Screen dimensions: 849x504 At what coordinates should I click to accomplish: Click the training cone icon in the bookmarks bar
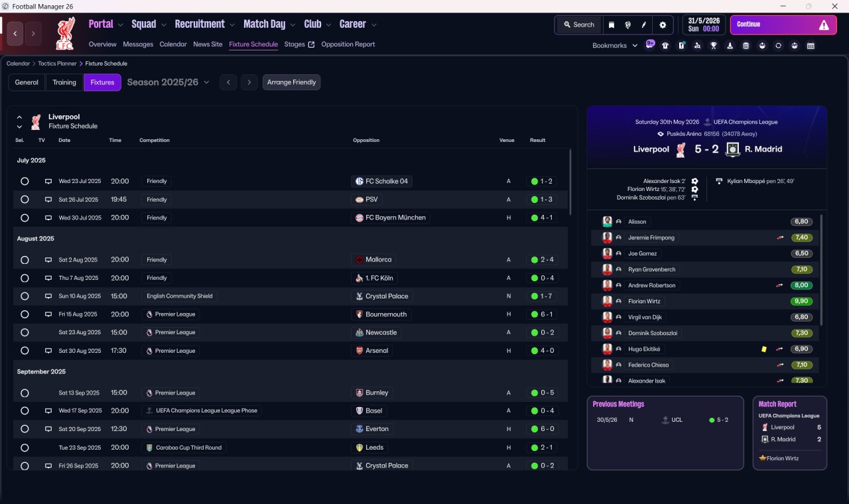[x=730, y=46]
